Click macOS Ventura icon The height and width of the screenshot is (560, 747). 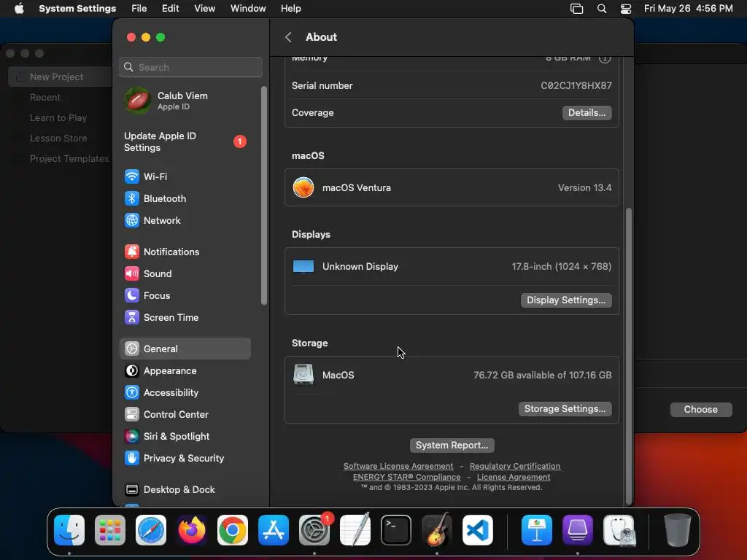point(303,187)
